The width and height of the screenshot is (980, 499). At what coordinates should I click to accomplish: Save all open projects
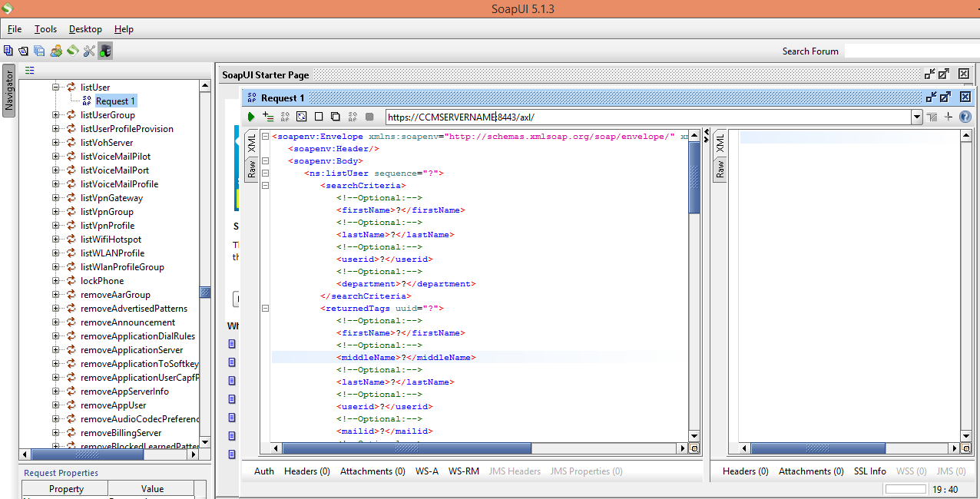[38, 49]
